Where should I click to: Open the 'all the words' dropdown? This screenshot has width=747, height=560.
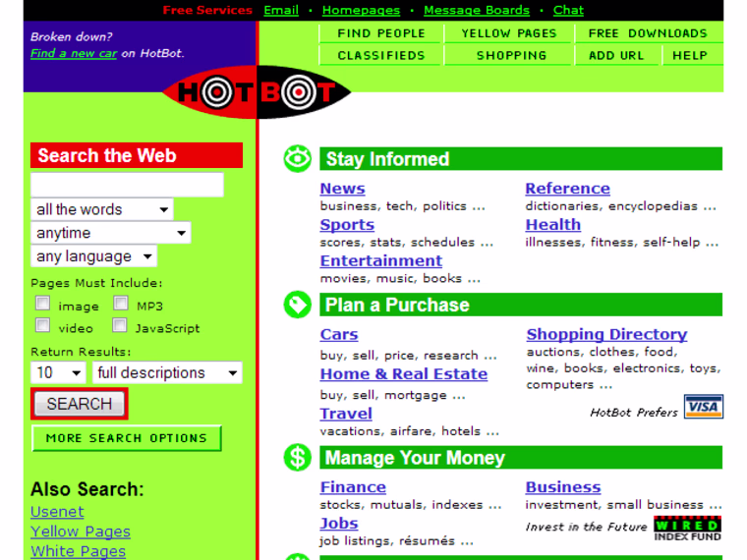click(102, 209)
